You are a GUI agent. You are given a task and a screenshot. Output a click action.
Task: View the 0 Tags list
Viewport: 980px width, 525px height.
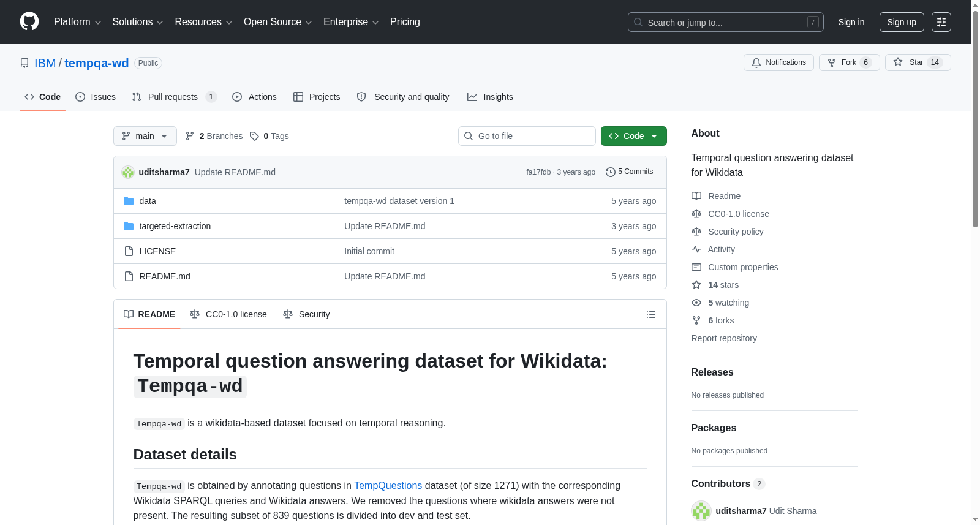(269, 136)
